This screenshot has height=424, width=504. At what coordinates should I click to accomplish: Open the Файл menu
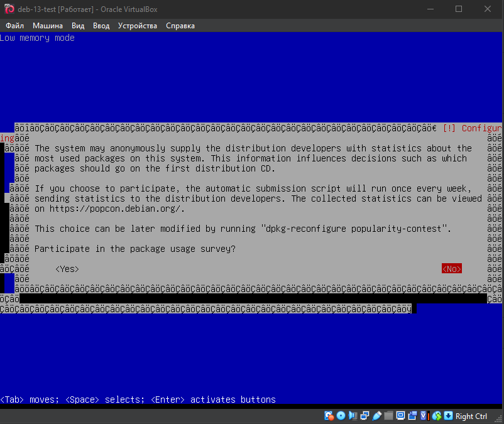coord(14,26)
